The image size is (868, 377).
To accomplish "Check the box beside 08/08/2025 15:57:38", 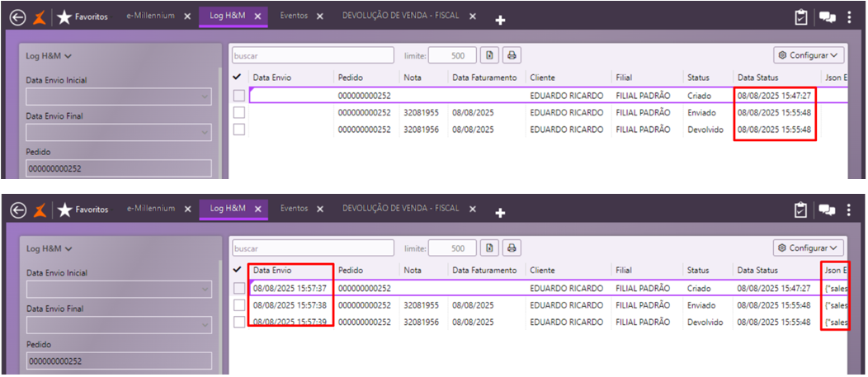I will point(238,305).
